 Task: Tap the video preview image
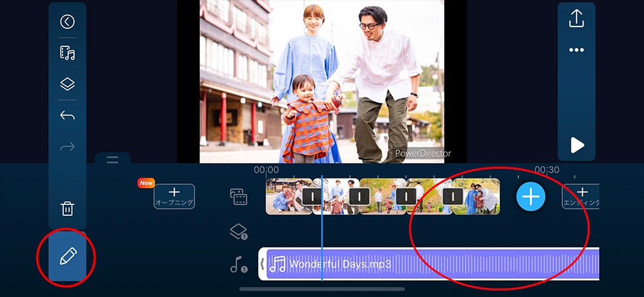click(321, 81)
